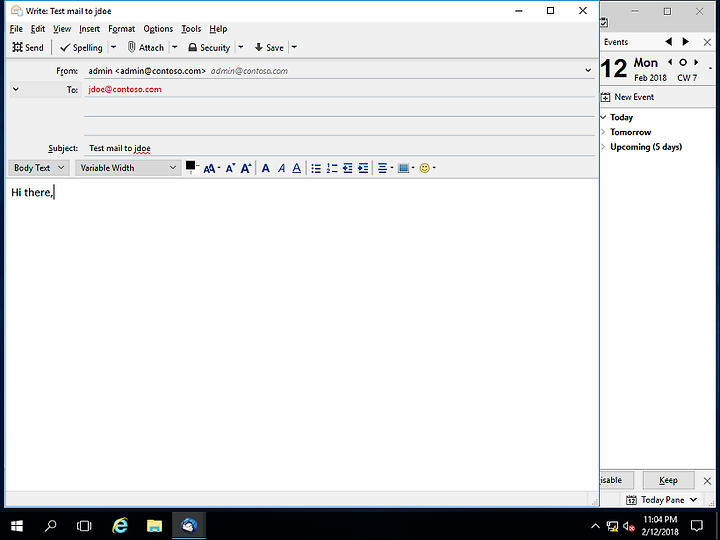This screenshot has height=540, width=720.
Task: Open text alignment options
Action: click(385, 169)
